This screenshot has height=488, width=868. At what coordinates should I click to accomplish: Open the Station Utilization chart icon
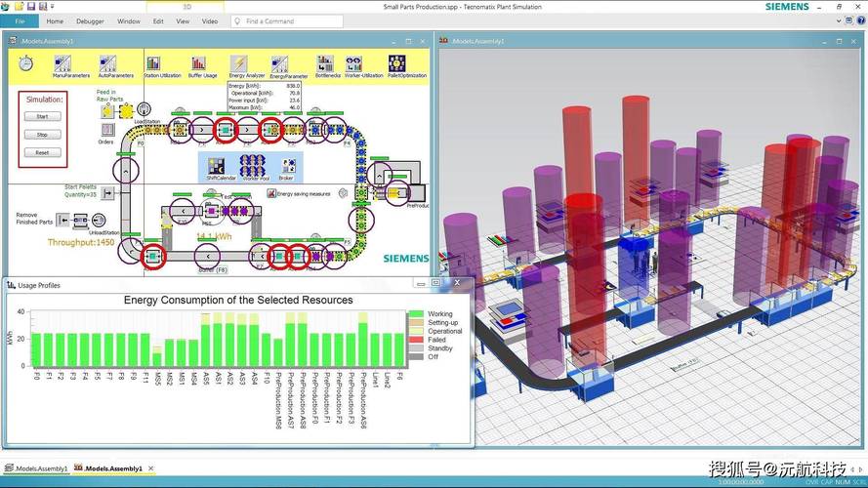click(x=153, y=63)
